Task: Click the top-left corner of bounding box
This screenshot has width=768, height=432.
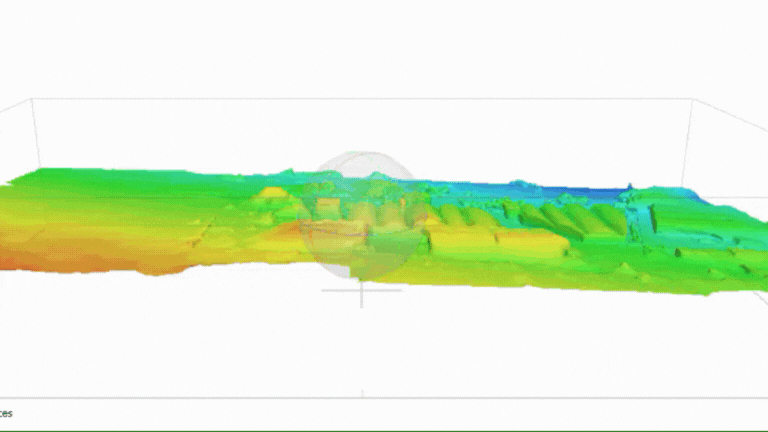Action: click(x=31, y=99)
